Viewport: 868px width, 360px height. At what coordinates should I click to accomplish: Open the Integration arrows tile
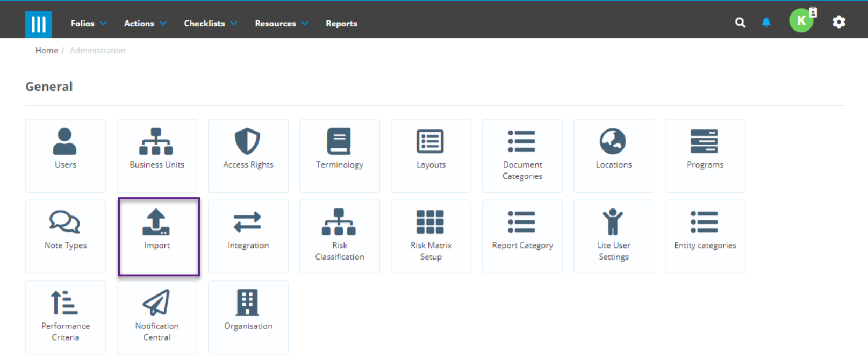(x=248, y=236)
